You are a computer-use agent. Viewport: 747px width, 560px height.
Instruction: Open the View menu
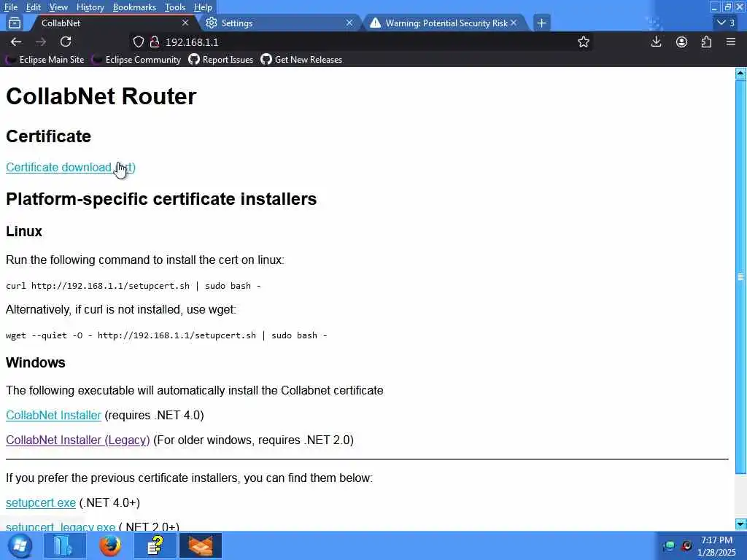(58, 7)
